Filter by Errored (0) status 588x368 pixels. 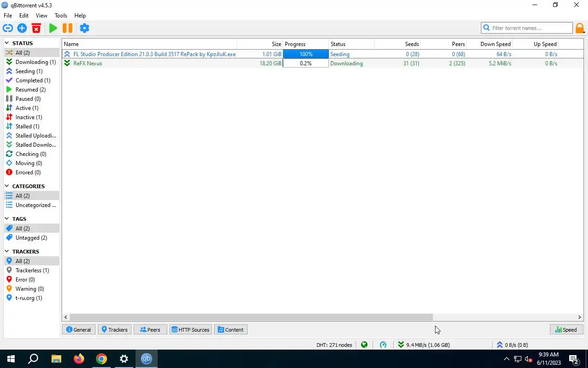[x=31, y=172]
